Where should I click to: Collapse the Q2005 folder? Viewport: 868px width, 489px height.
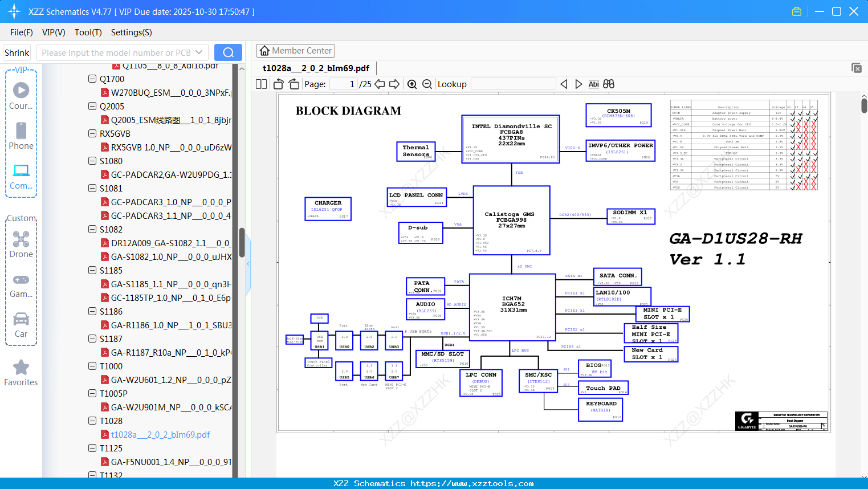(92, 106)
